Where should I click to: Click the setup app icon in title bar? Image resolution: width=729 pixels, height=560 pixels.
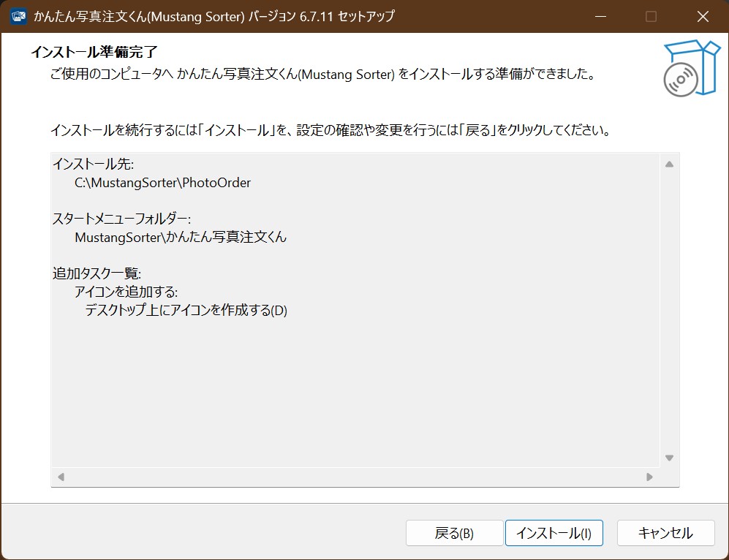18,16
